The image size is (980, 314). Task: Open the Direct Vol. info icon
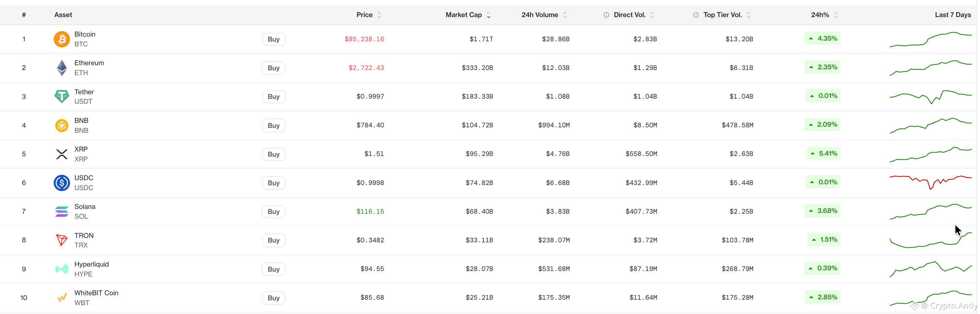pyautogui.click(x=606, y=15)
